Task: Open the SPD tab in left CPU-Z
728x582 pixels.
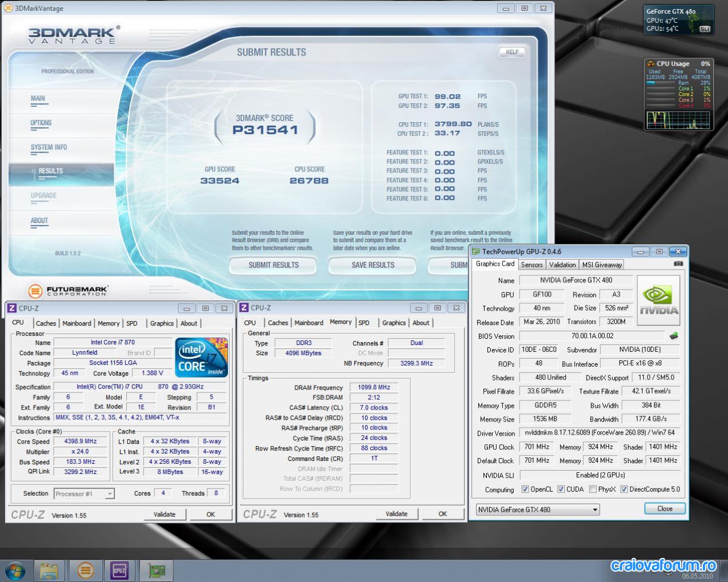Action: click(x=132, y=323)
